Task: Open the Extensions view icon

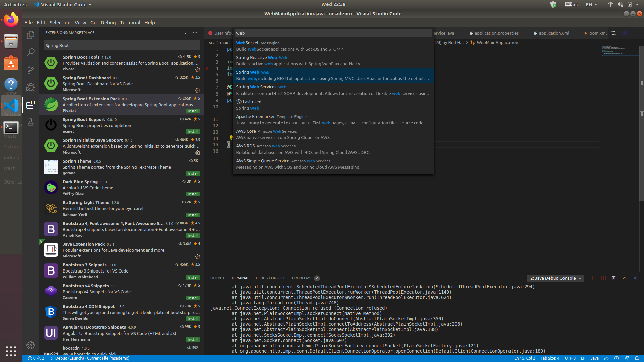Action: (31, 105)
